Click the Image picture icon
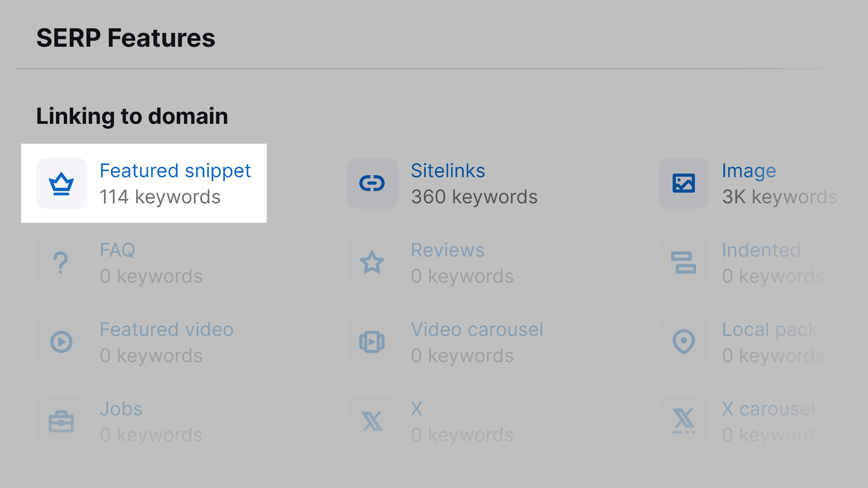The image size is (868, 488). [683, 183]
